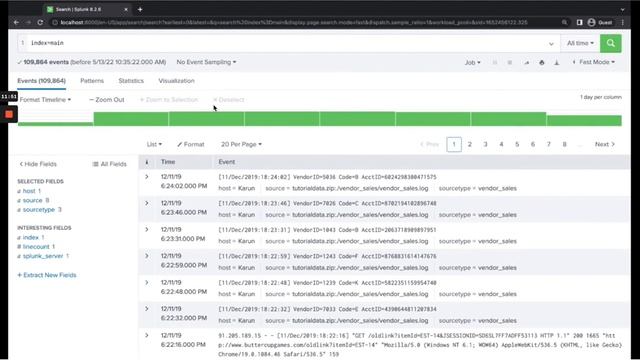Click the browser side panel icon
Image resolution: width=640 pixels, height=360 pixels.
(x=579, y=22)
